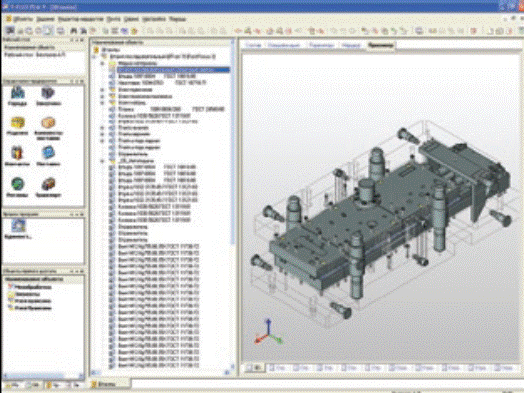Click the first icon tab in the bottom-left corner
The height and width of the screenshot is (393, 524).
click(12, 385)
